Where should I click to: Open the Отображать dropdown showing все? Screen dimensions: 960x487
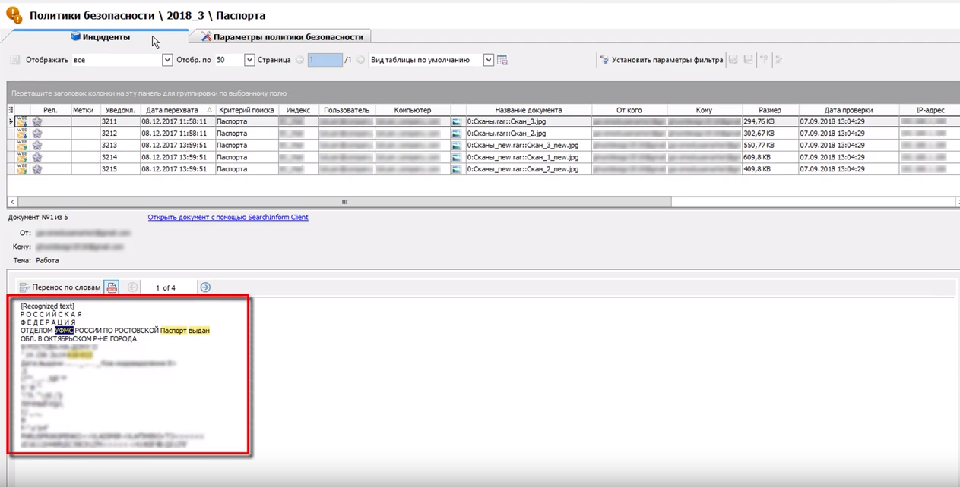pyautogui.click(x=167, y=60)
